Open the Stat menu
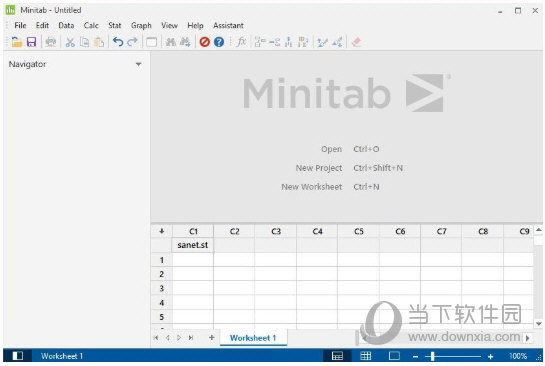This screenshot has height=366, width=545. tap(115, 25)
